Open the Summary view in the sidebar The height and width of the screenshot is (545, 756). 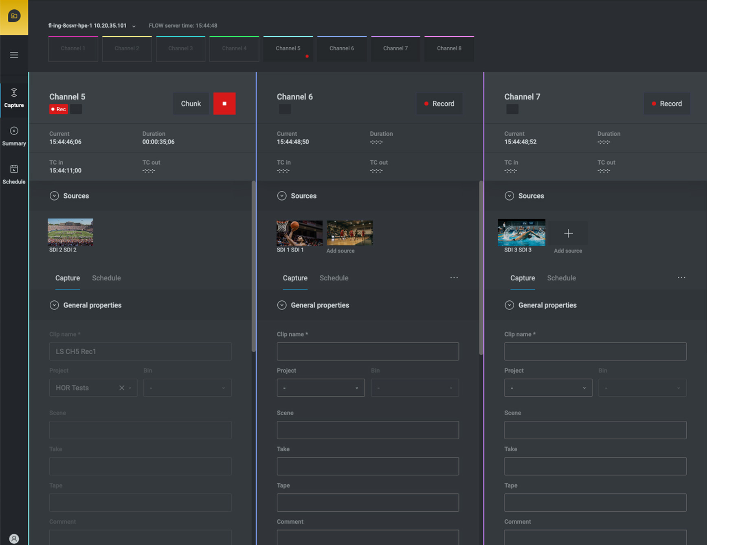(14, 136)
